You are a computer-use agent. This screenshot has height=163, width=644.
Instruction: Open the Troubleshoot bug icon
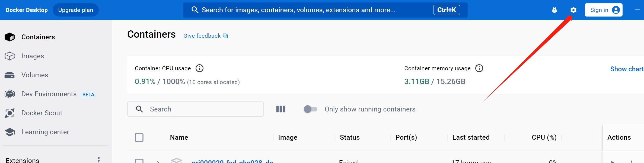coord(554,10)
